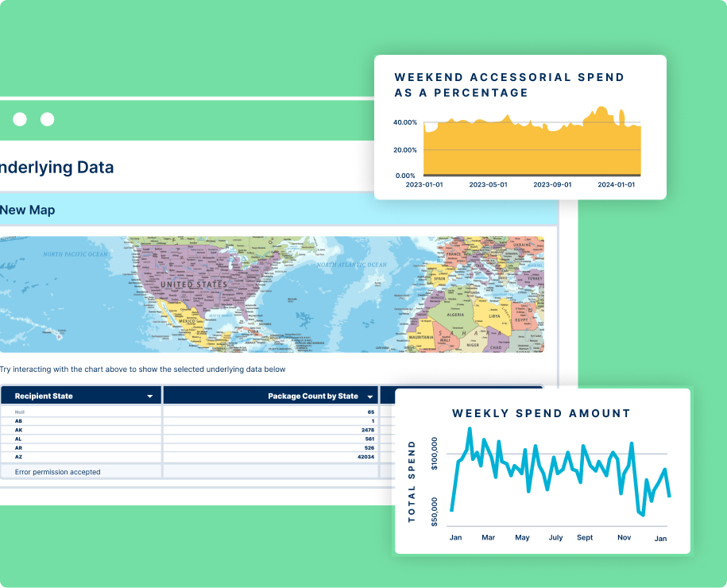Click the Nov label on weekly spend axis

point(624,537)
